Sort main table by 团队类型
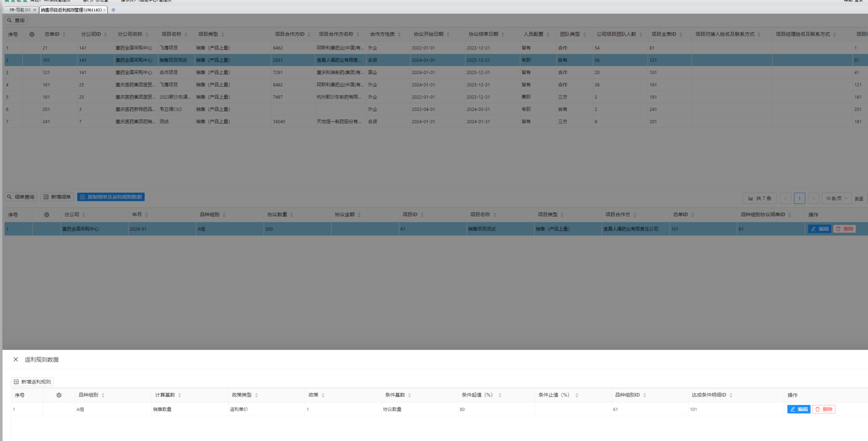868x441 pixels. (585, 34)
